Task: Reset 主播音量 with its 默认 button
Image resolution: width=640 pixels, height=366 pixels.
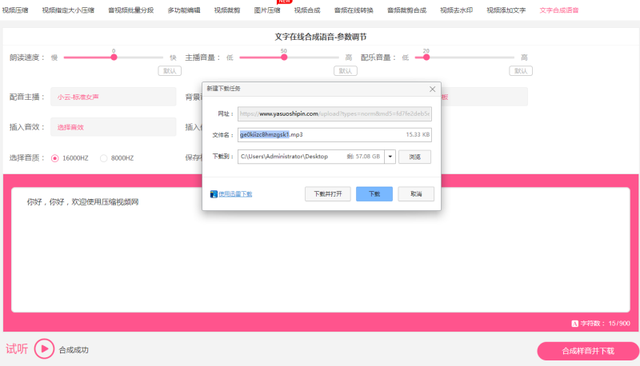Action: (x=345, y=71)
